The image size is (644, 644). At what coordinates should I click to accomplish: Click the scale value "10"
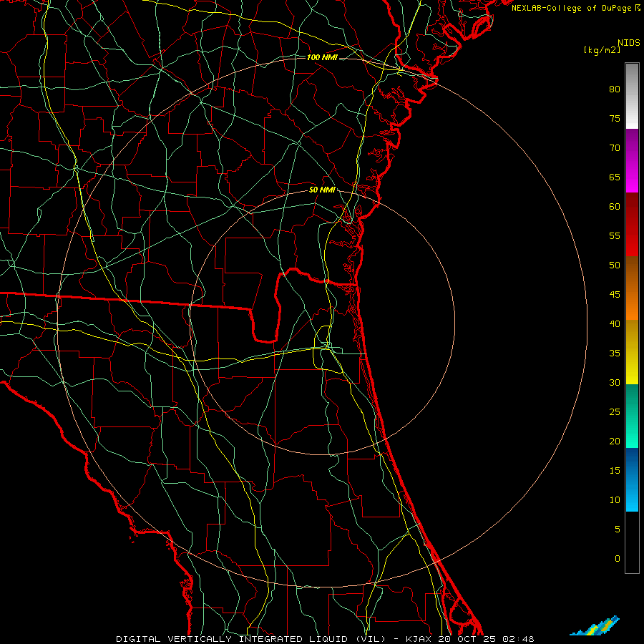click(615, 500)
